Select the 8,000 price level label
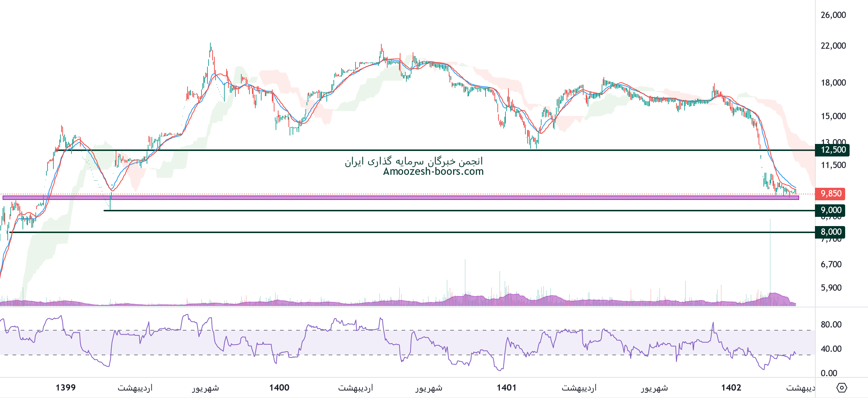This screenshot has width=868, height=398. 830,232
